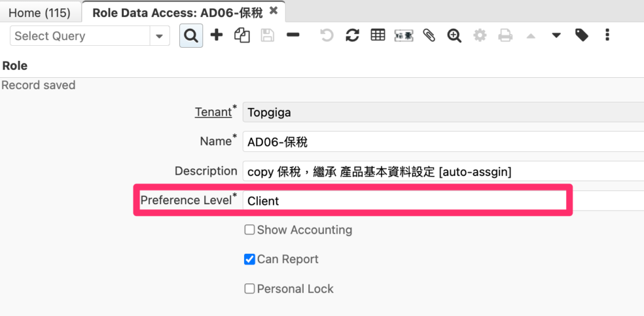Click into the Name field AD06-保稅
The width and height of the screenshot is (644, 316).
[x=443, y=141]
